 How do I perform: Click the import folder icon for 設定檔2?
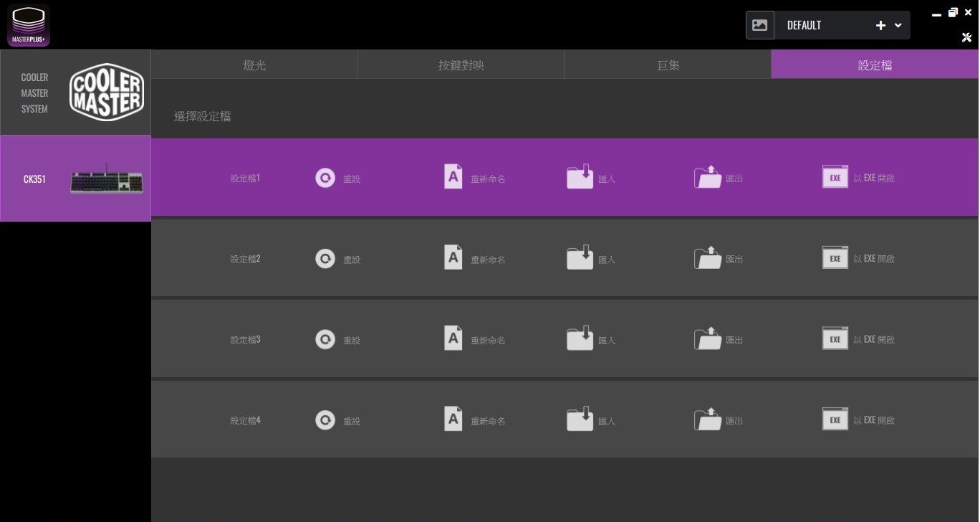coord(580,257)
